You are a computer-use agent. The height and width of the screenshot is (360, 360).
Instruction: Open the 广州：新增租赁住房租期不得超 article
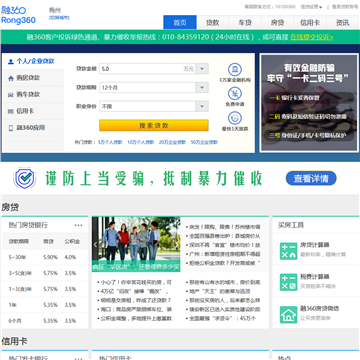225,254
